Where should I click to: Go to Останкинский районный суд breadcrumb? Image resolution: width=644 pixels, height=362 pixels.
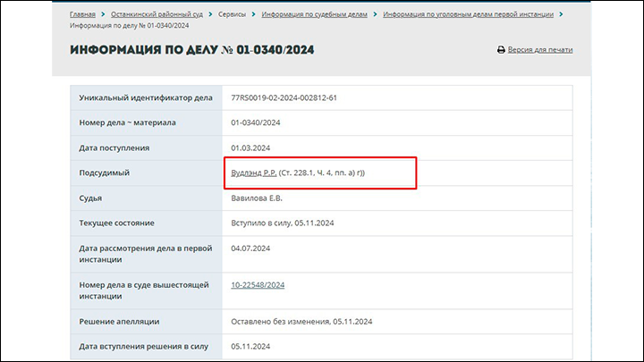point(157,14)
